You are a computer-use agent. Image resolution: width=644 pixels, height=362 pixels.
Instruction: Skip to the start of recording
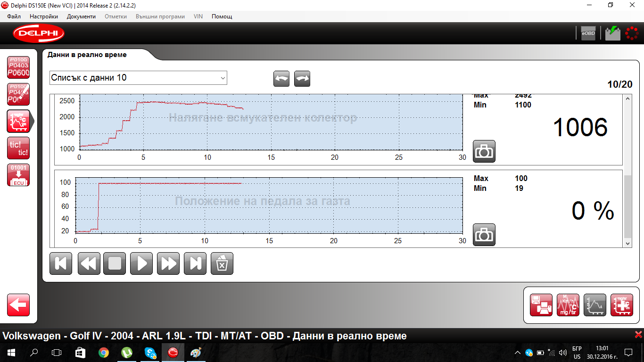(61, 263)
